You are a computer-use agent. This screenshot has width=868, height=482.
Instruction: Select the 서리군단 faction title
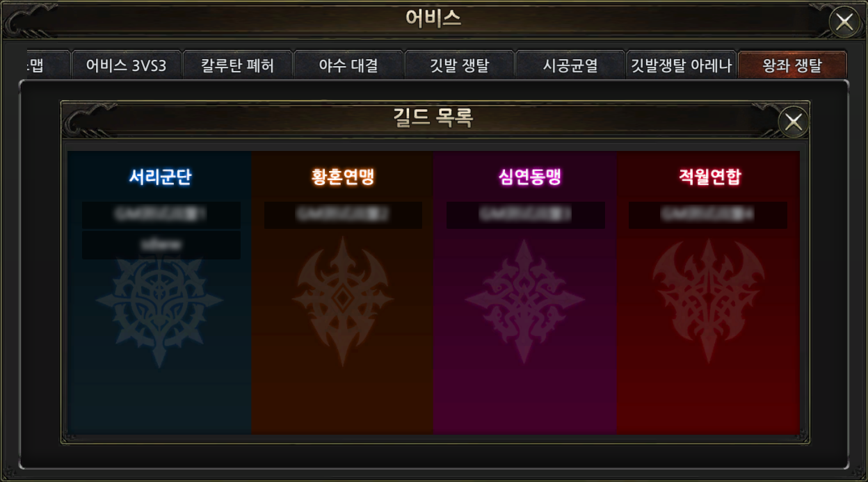[160, 177]
